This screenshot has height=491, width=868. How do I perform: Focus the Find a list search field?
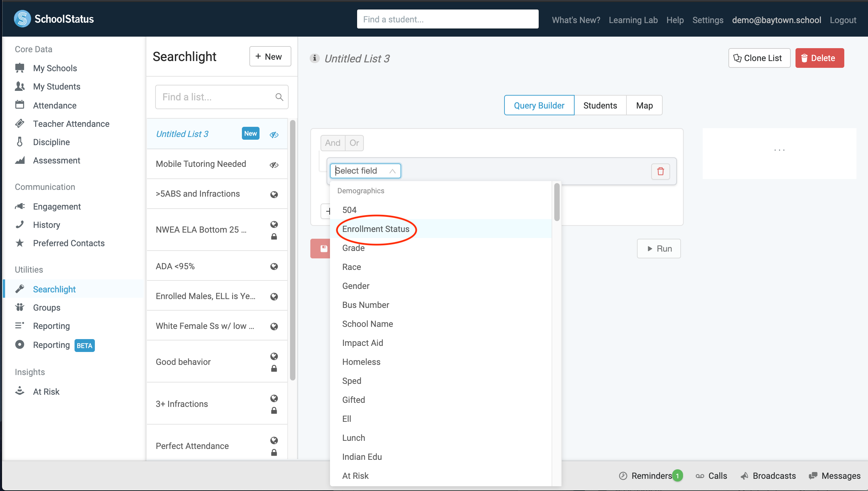(x=222, y=97)
